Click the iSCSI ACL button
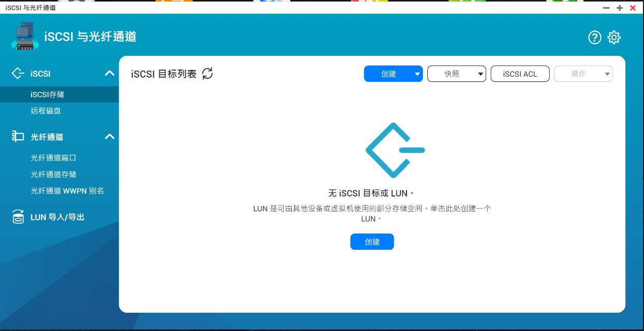The height and width of the screenshot is (331, 644). click(520, 74)
